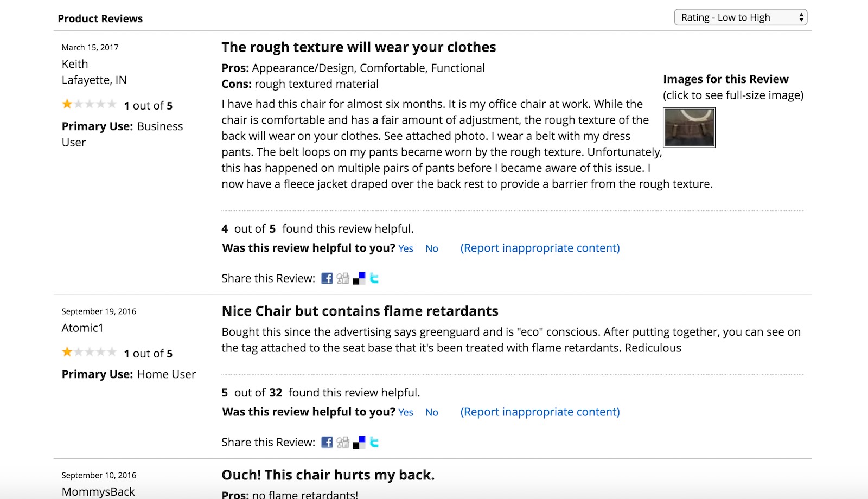Share Atomic1's review on Twitter
Screen dimensions: 868x499
point(374,442)
